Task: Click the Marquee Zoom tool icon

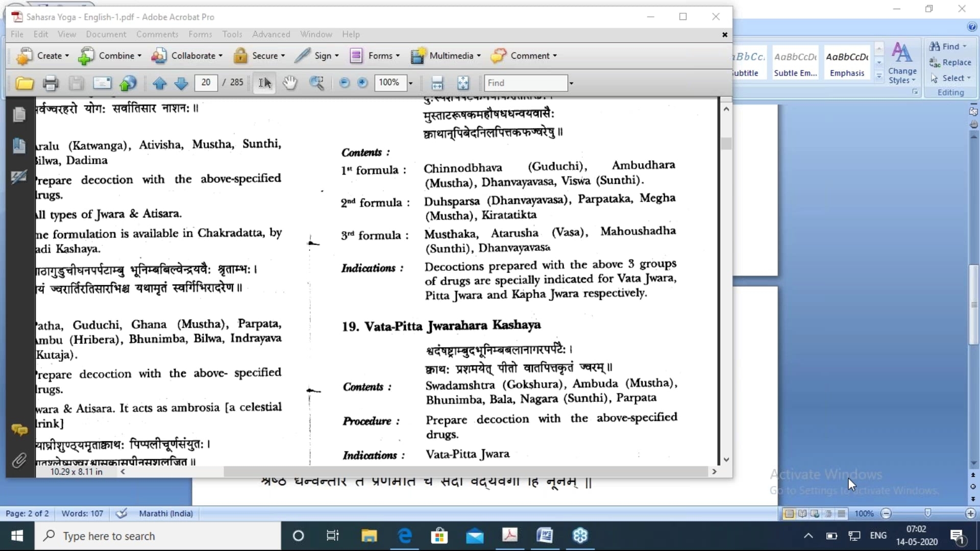Action: 316,83
